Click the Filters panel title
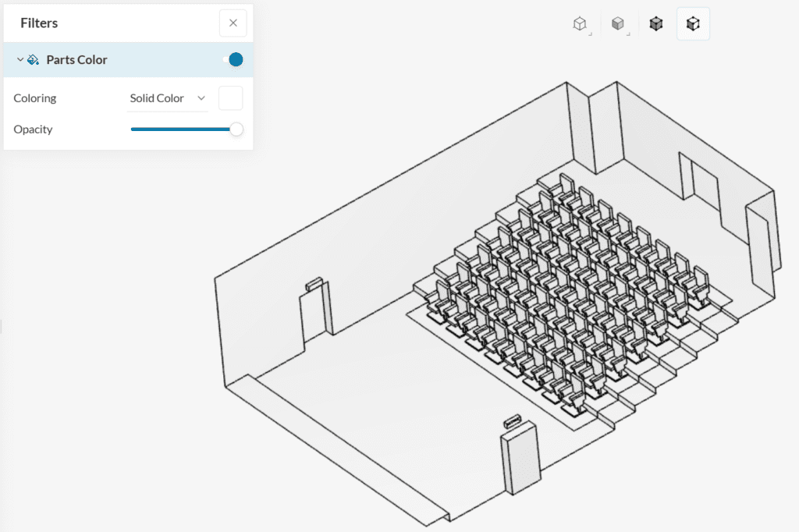 click(x=39, y=23)
